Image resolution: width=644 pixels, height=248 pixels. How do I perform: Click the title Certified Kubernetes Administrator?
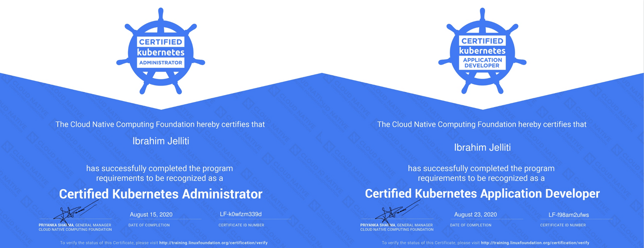161,194
